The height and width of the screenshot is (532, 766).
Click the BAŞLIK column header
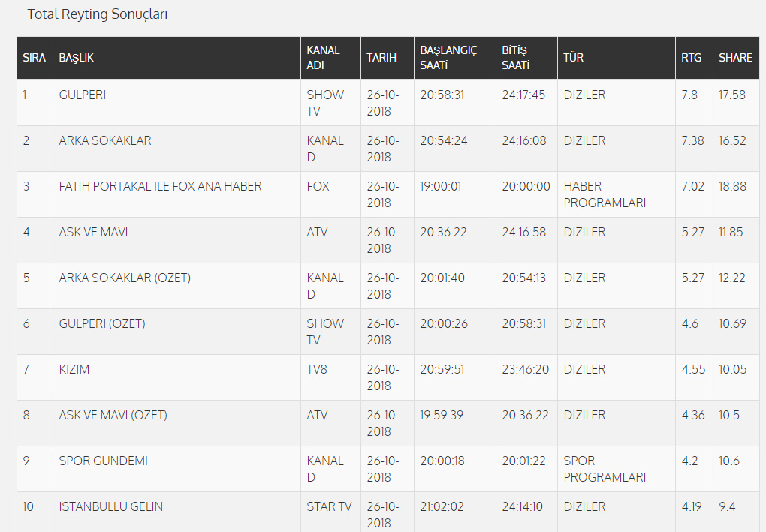tap(77, 58)
